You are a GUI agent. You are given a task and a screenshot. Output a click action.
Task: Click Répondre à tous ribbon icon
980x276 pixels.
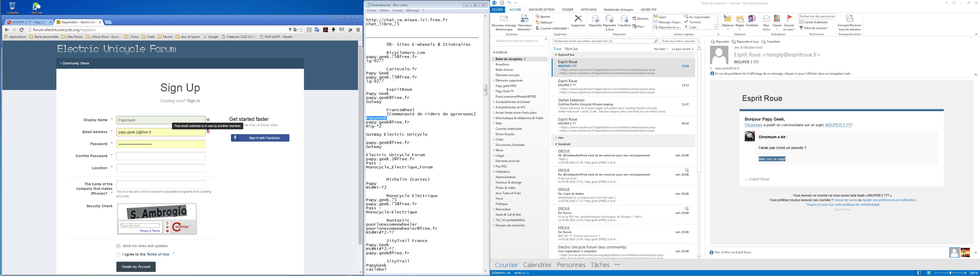pyautogui.click(x=609, y=19)
